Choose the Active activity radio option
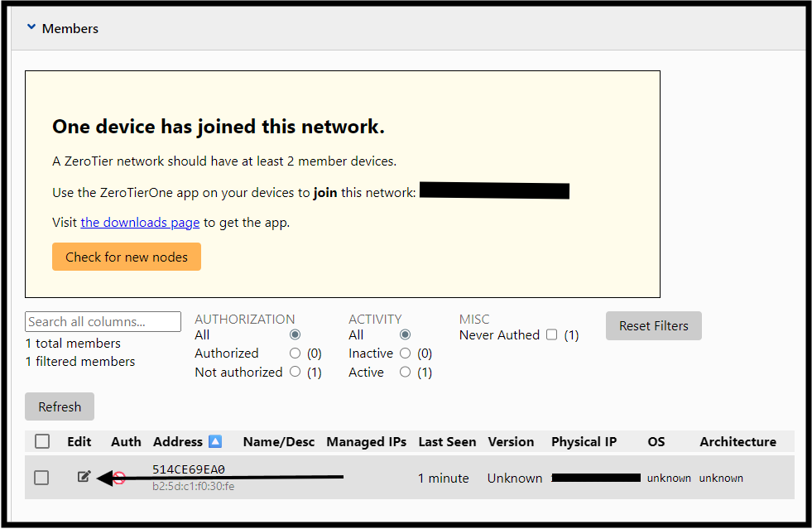This screenshot has width=812, height=529. click(x=405, y=373)
